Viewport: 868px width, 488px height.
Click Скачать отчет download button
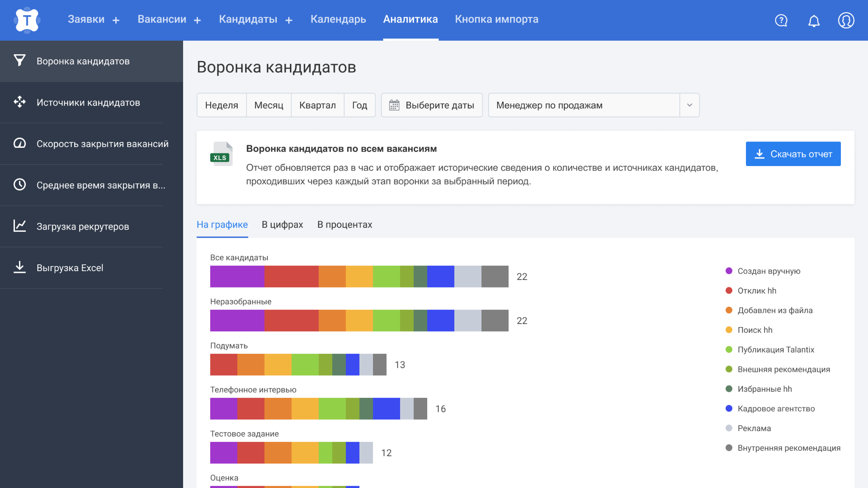coord(793,154)
